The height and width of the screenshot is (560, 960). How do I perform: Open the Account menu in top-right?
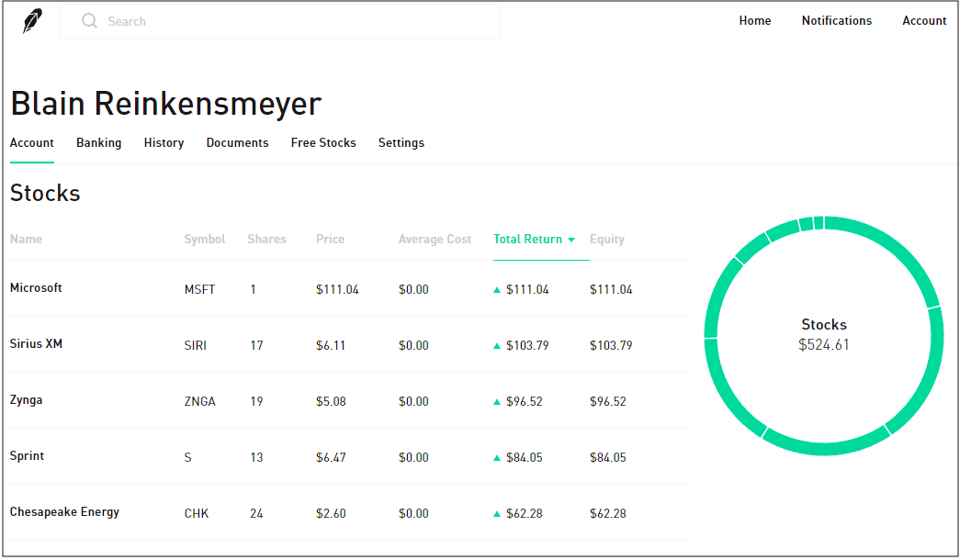pyautogui.click(x=923, y=21)
